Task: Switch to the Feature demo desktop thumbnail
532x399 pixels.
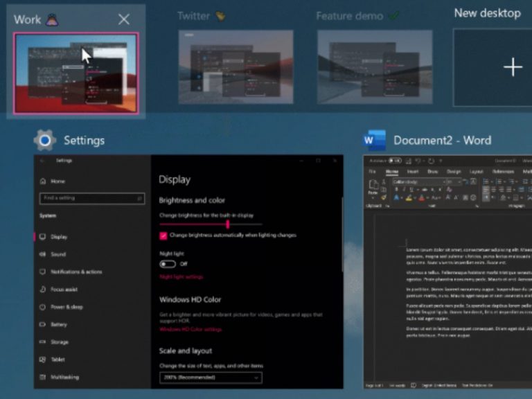Action: pyautogui.click(x=375, y=66)
